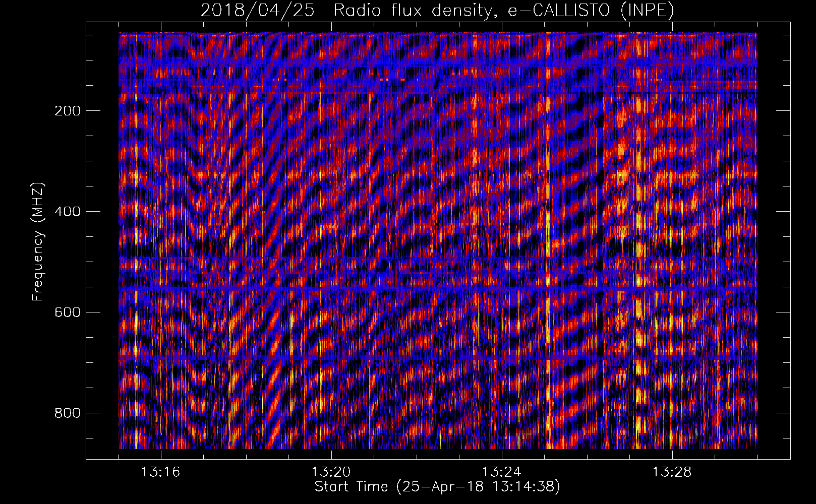Click the "Start Time (25-Apr-18 13:14:38)" axis label
The width and height of the screenshot is (816, 504).
(x=438, y=487)
